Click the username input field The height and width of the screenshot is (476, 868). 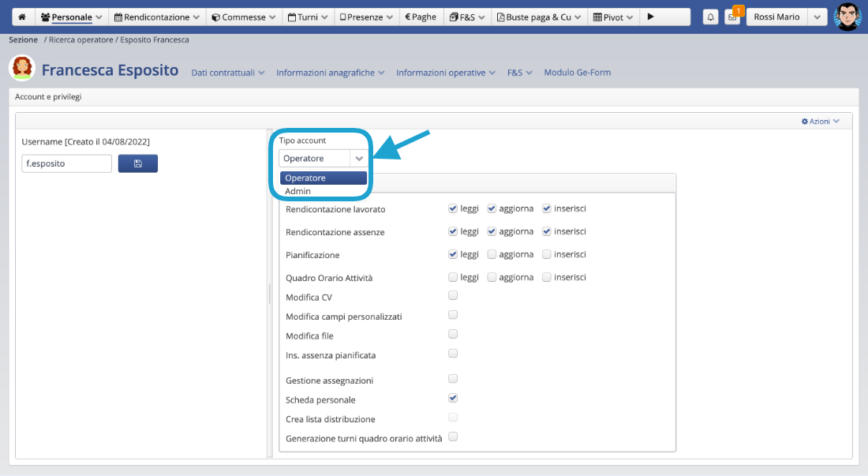click(x=66, y=163)
